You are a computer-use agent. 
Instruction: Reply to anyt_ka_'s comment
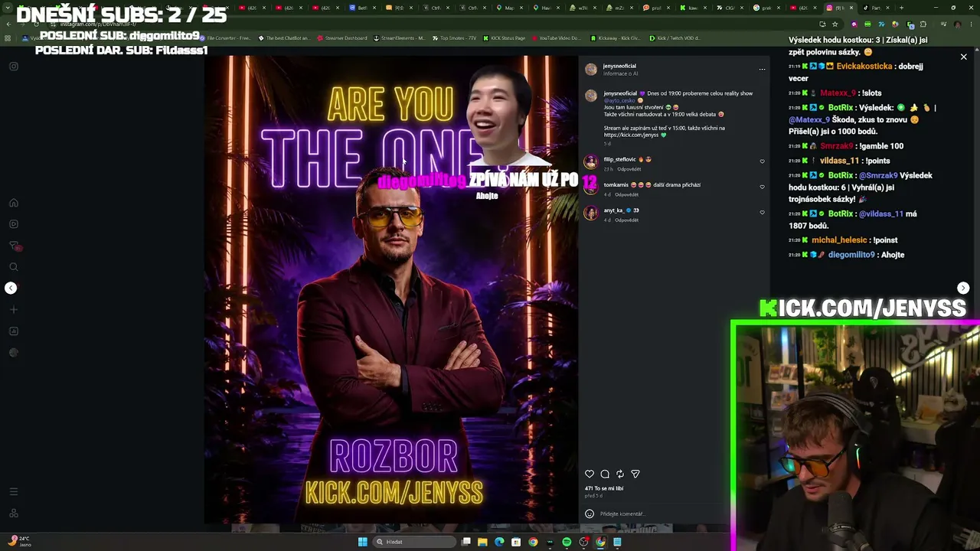pyautogui.click(x=626, y=220)
